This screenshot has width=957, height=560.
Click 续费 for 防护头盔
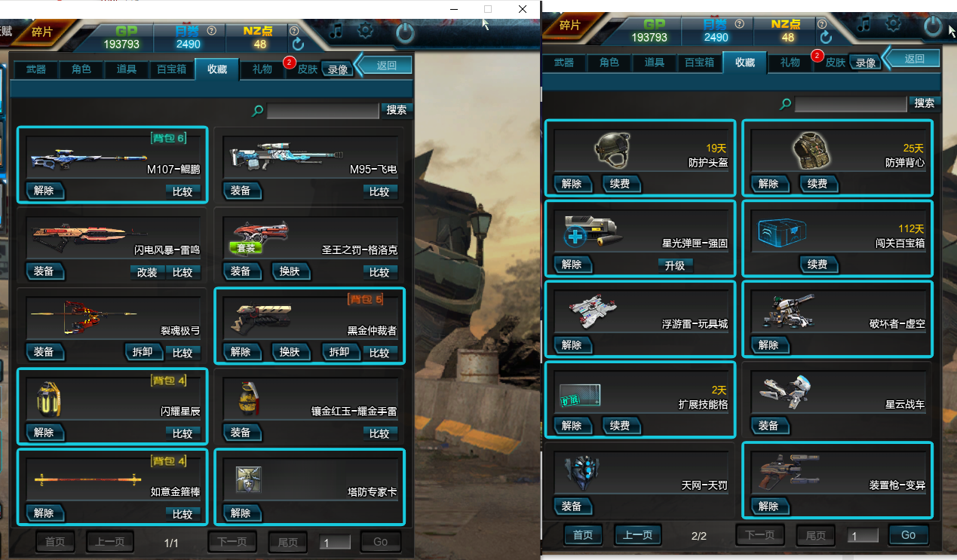[x=620, y=184]
